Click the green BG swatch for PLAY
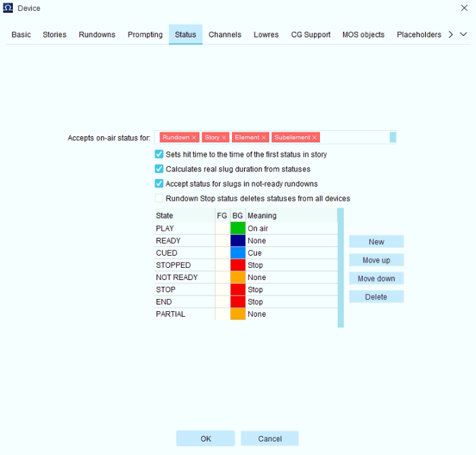 coord(238,229)
